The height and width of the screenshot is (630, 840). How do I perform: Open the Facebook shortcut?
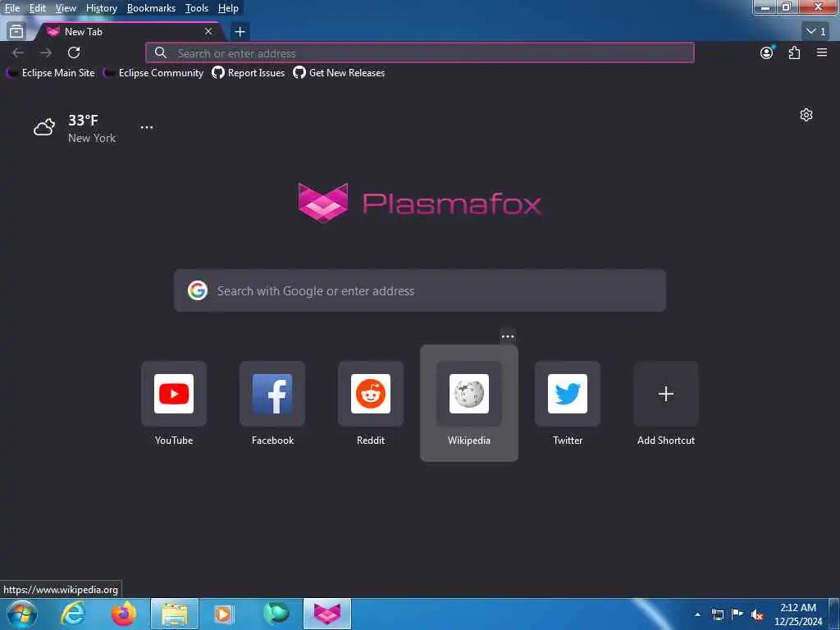click(x=272, y=404)
